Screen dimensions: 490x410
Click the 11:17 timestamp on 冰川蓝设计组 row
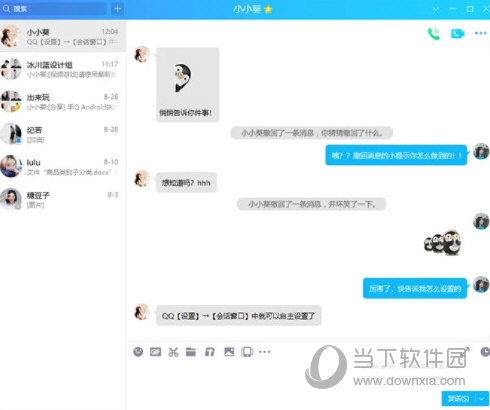(x=110, y=64)
